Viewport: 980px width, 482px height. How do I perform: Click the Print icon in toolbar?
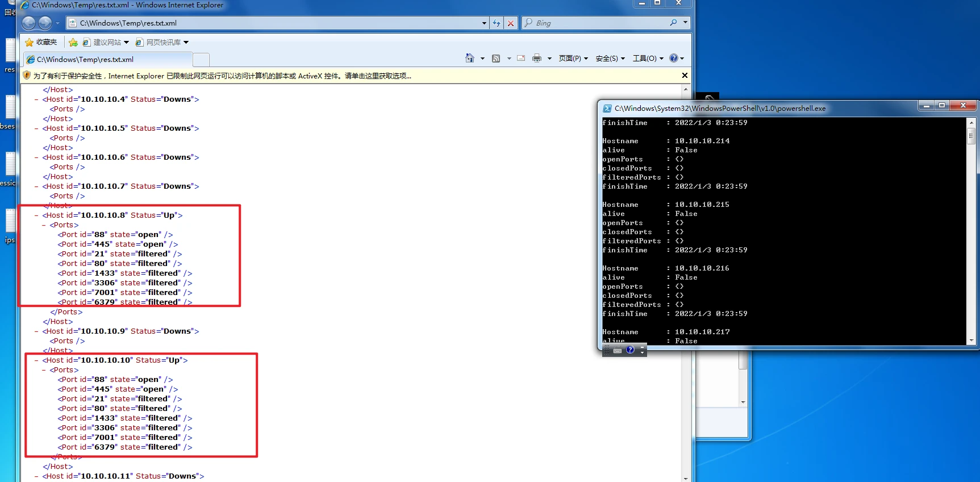[536, 59]
